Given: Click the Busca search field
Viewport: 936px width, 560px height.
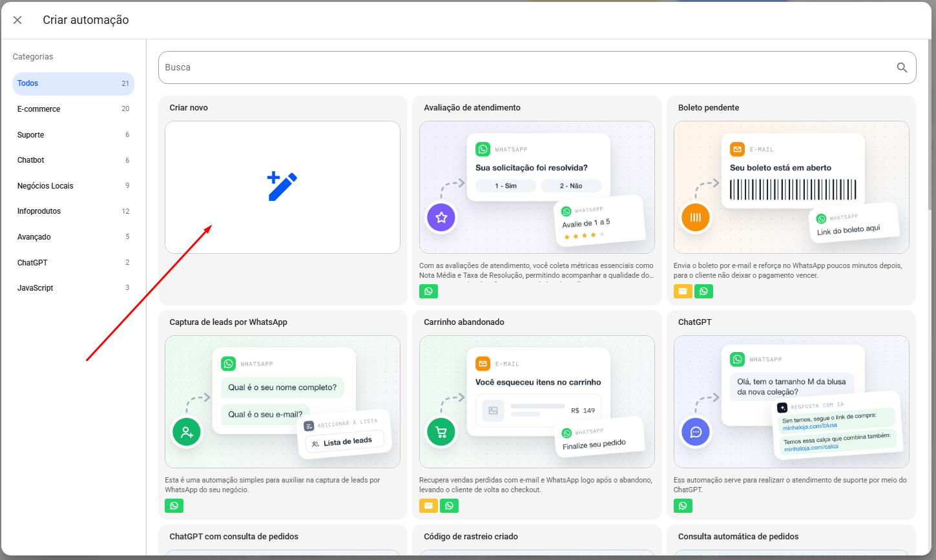Looking at the screenshot, I should click(537, 67).
